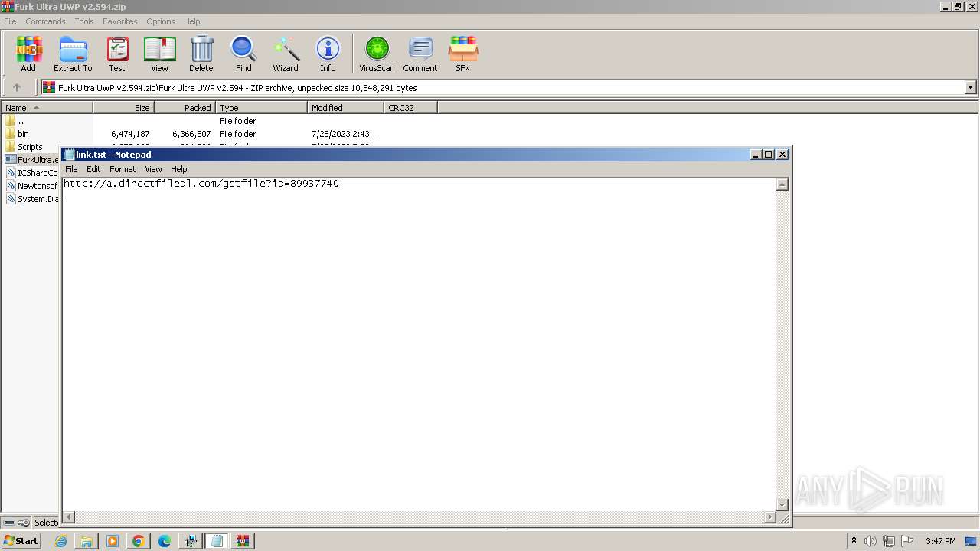Launch Chrome from the taskbar
This screenshot has width=980, height=551.
(x=139, y=541)
